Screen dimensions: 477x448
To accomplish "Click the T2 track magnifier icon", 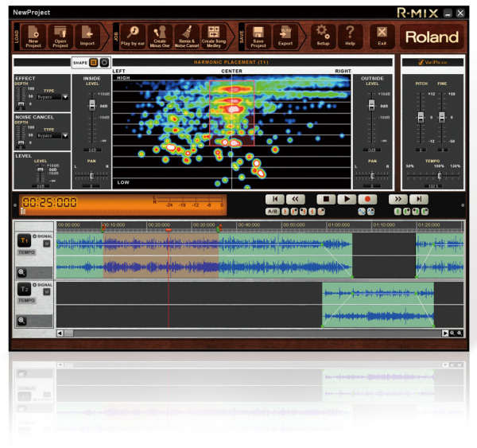I will tap(21, 321).
